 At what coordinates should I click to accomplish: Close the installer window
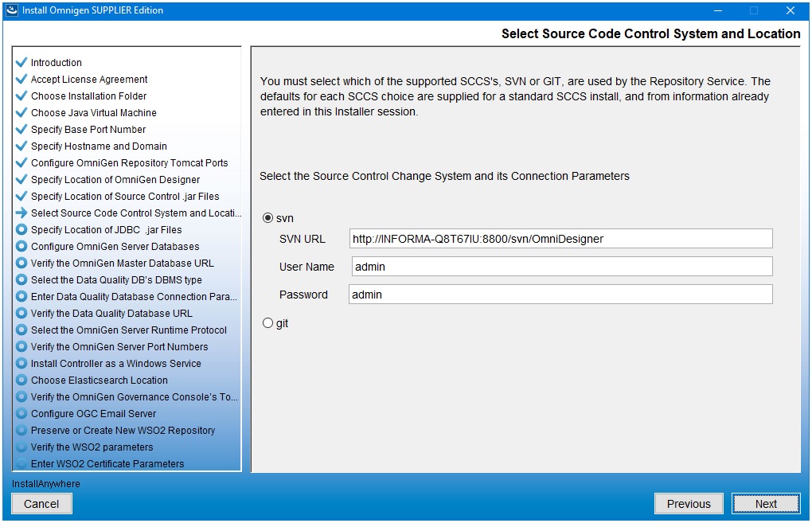(791, 10)
